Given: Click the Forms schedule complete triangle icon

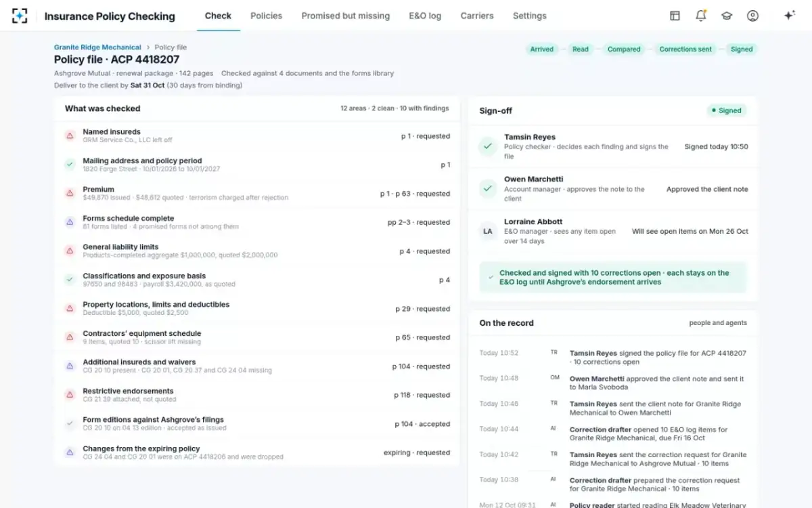Looking at the screenshot, I should [x=70, y=222].
